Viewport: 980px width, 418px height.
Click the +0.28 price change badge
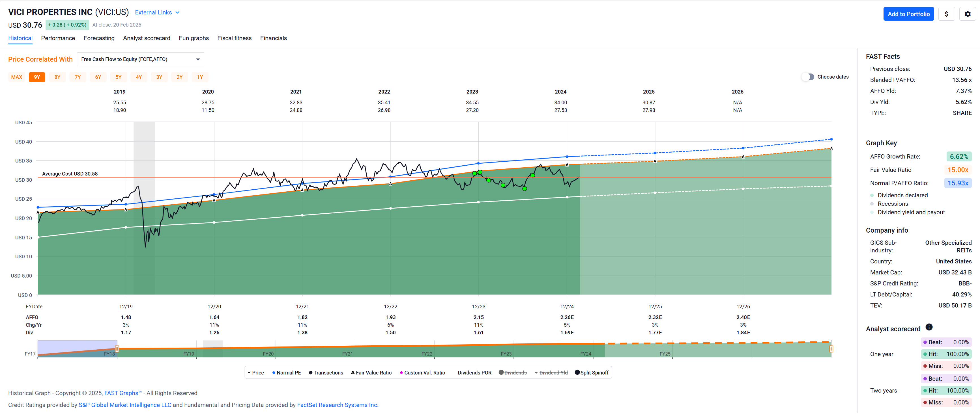67,25
